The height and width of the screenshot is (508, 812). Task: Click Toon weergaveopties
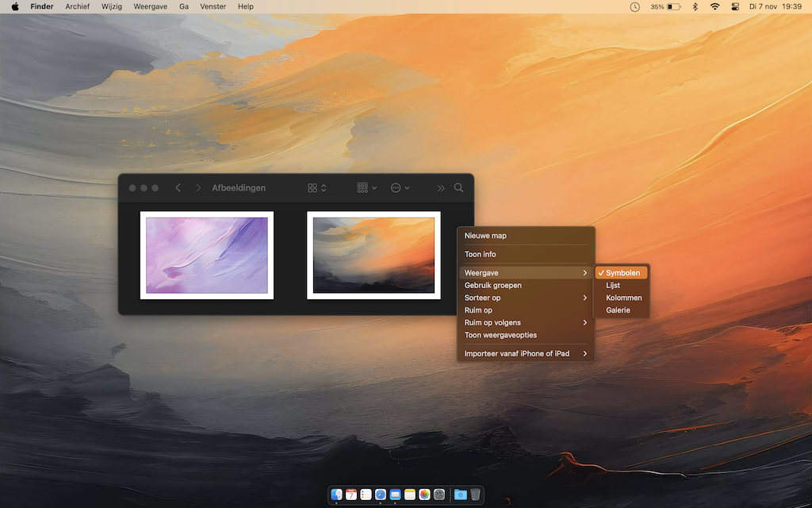click(500, 335)
